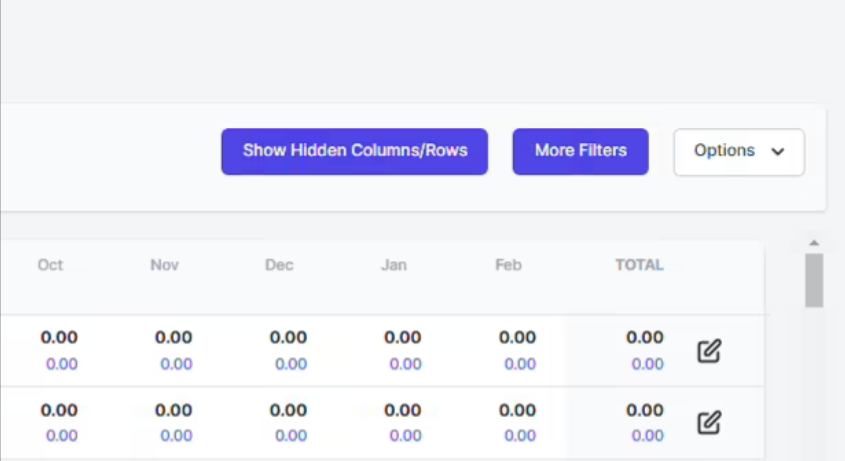The width and height of the screenshot is (845, 461).
Task: Open the Options dropdown
Action: tap(739, 152)
